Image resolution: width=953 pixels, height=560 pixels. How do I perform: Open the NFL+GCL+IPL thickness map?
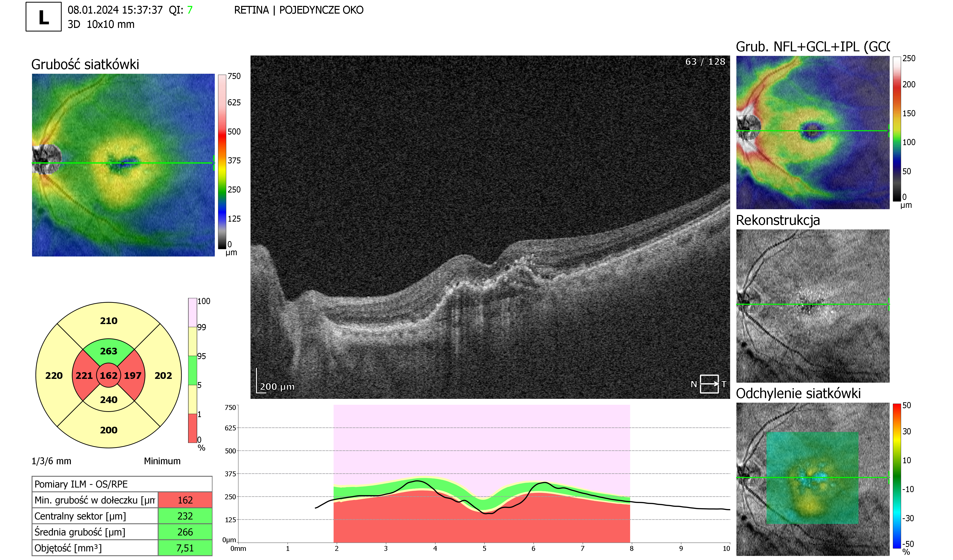click(x=813, y=132)
